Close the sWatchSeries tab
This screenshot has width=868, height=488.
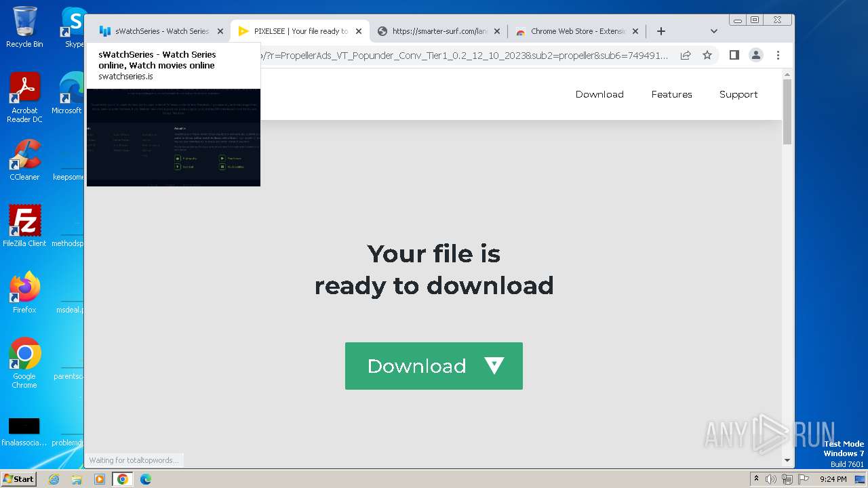pos(220,31)
